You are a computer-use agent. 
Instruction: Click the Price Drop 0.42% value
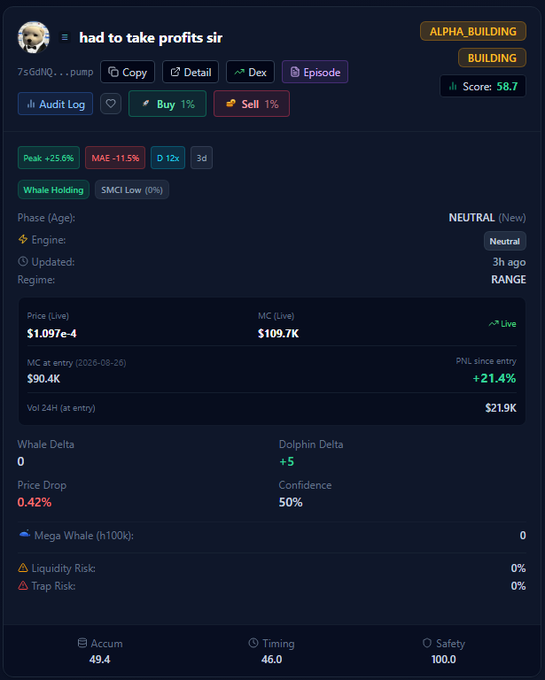34,502
